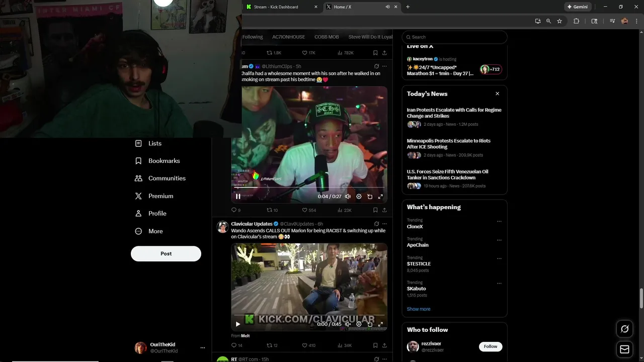Fullscreen the Clavicular Updates video
The height and width of the screenshot is (362, 644).
380,324
